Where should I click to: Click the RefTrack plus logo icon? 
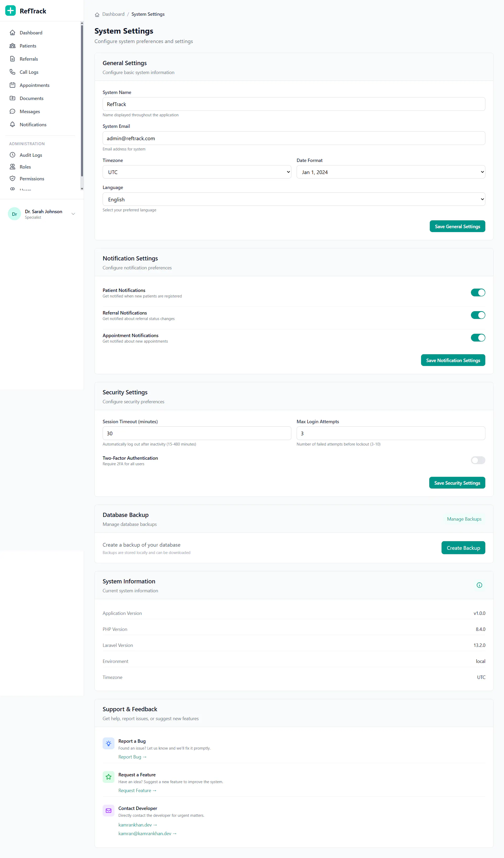click(x=10, y=11)
